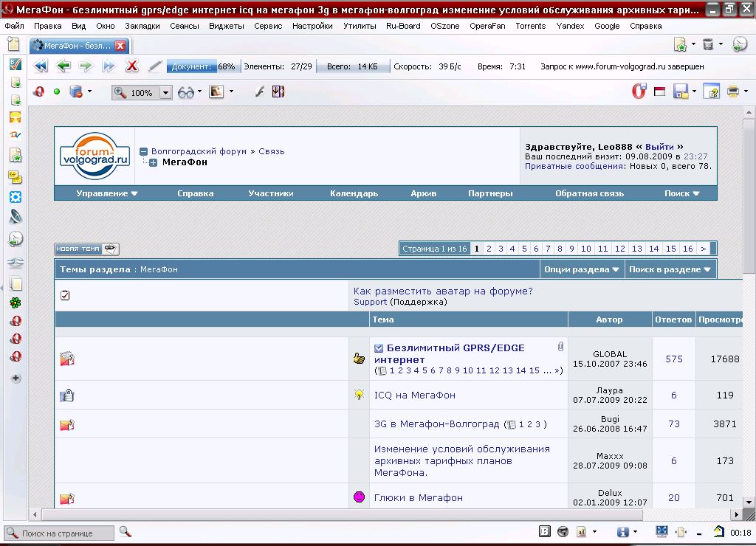Click the printer icon in the toolbar

point(732,92)
